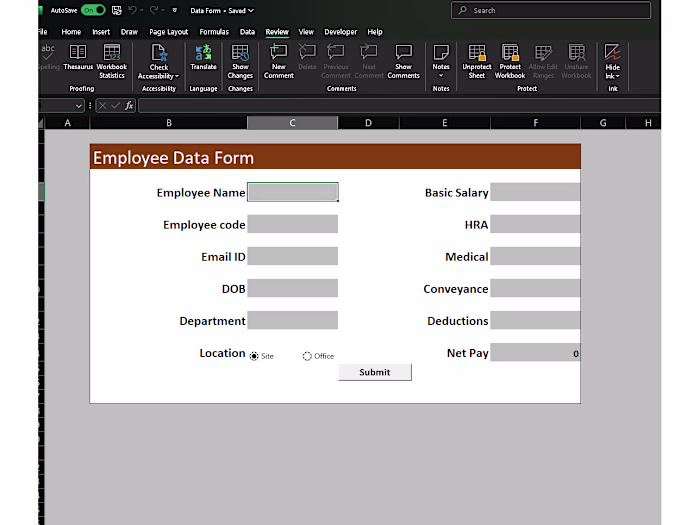Click the formula bar Enter checkmark
700x525 pixels.
[116, 105]
